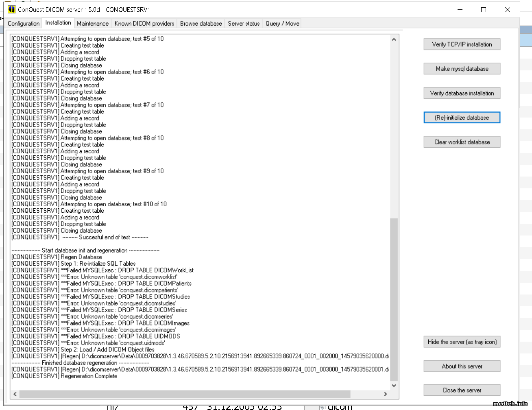Run Verify database installation
The width and height of the screenshot is (532, 410).
(x=462, y=93)
